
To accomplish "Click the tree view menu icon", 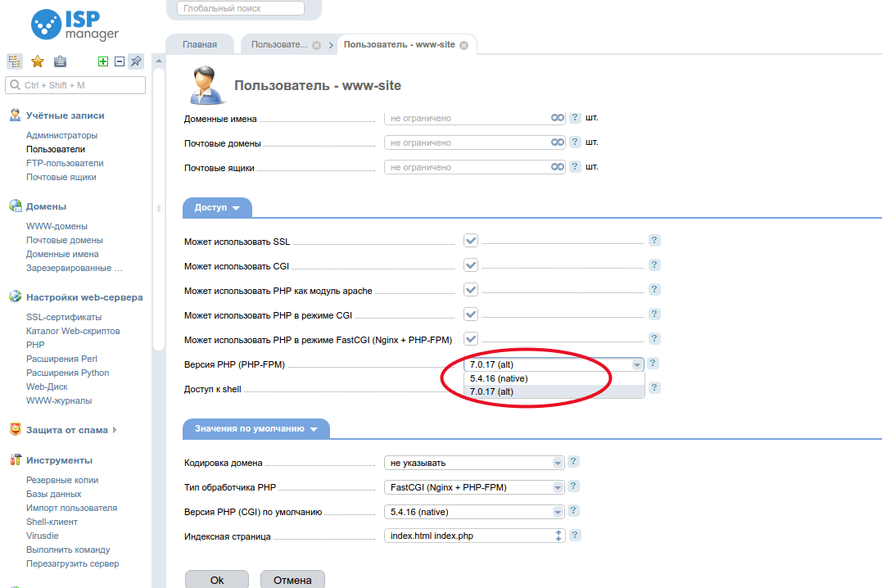I will pos(13,61).
